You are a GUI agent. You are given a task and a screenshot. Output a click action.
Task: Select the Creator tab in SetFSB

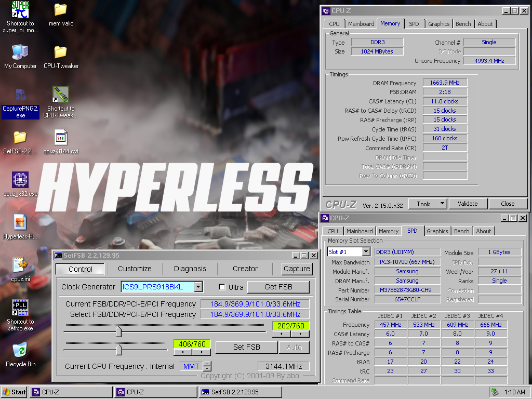tap(245, 269)
